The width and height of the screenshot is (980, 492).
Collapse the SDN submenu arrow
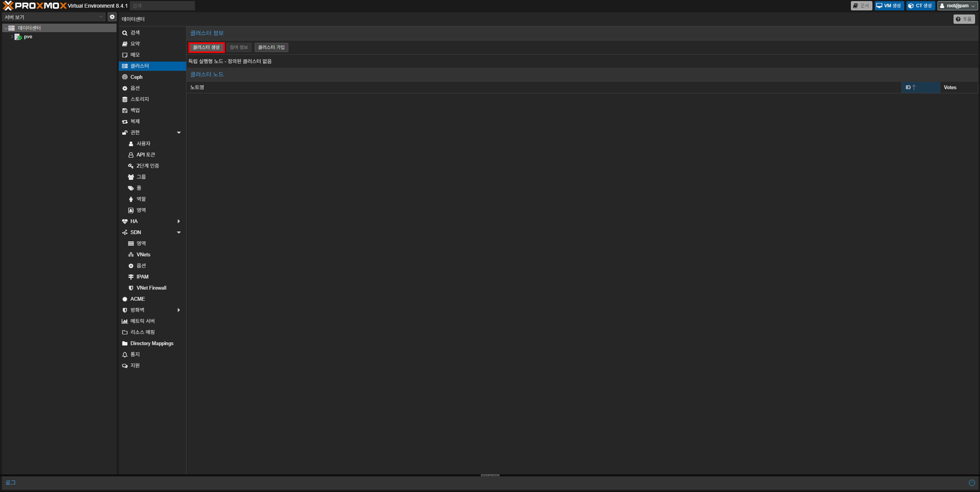[178, 232]
